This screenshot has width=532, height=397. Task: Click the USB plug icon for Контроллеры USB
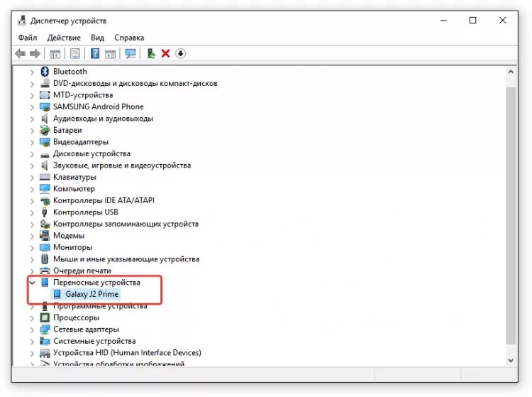(x=45, y=212)
